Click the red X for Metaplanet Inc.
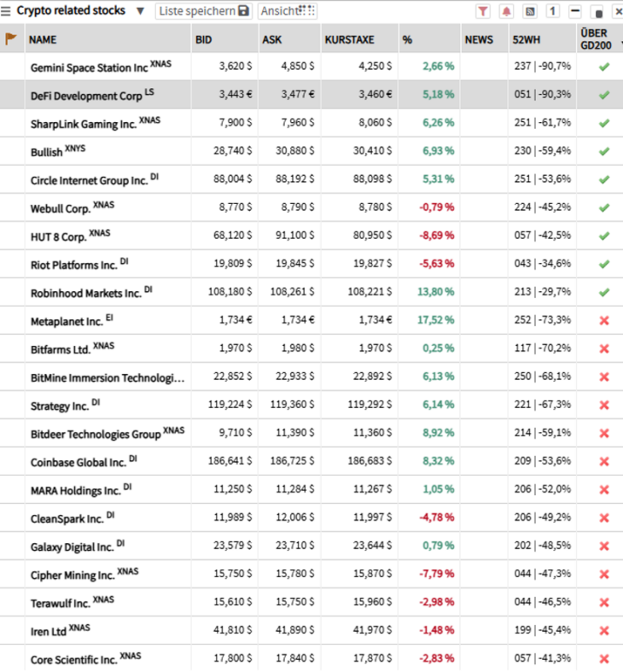 [604, 320]
